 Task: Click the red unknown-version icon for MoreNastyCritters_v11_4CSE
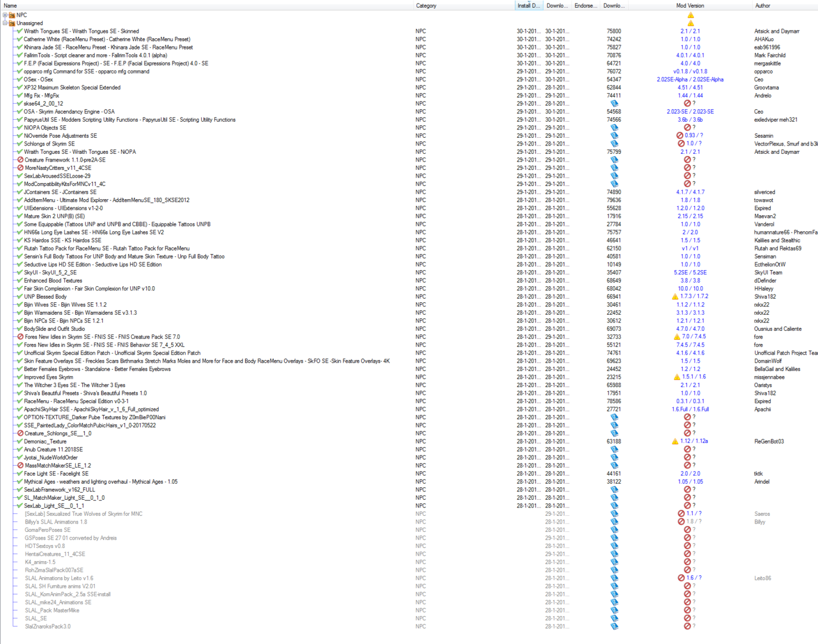click(x=687, y=168)
